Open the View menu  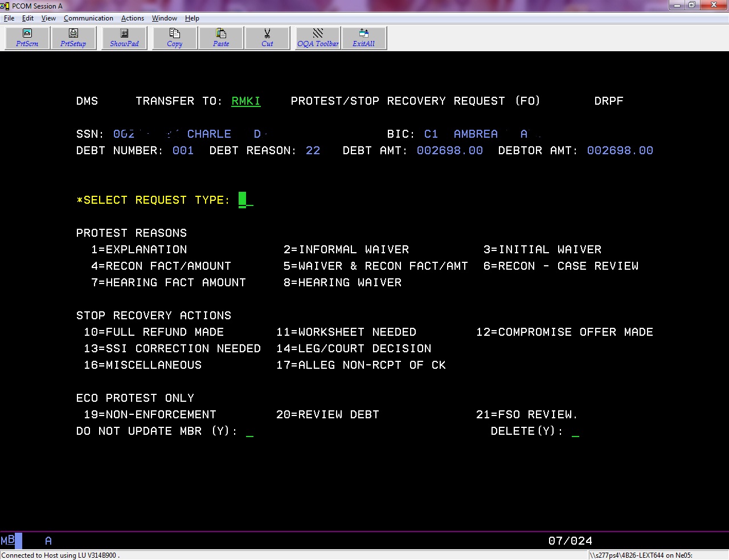48,18
